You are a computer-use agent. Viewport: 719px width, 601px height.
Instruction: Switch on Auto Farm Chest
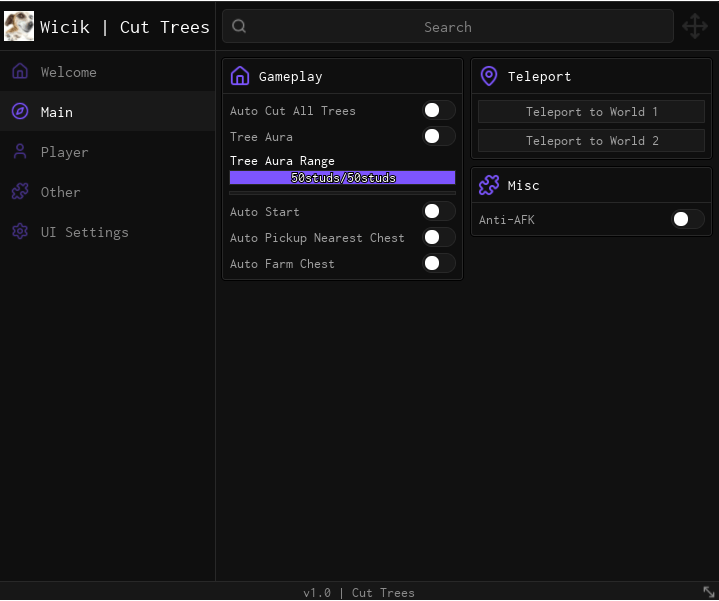(438, 264)
